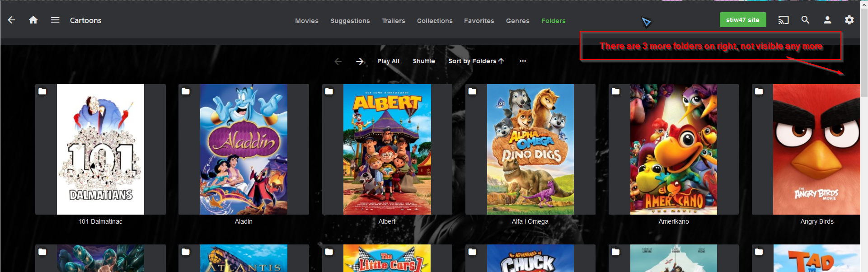Click Play All button
868x272 pixels.
tap(388, 61)
